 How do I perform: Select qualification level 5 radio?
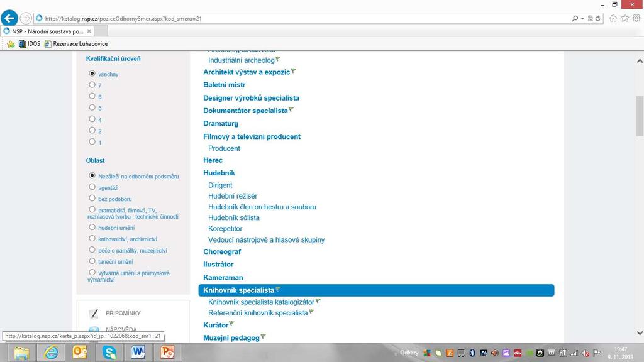coord(92,107)
